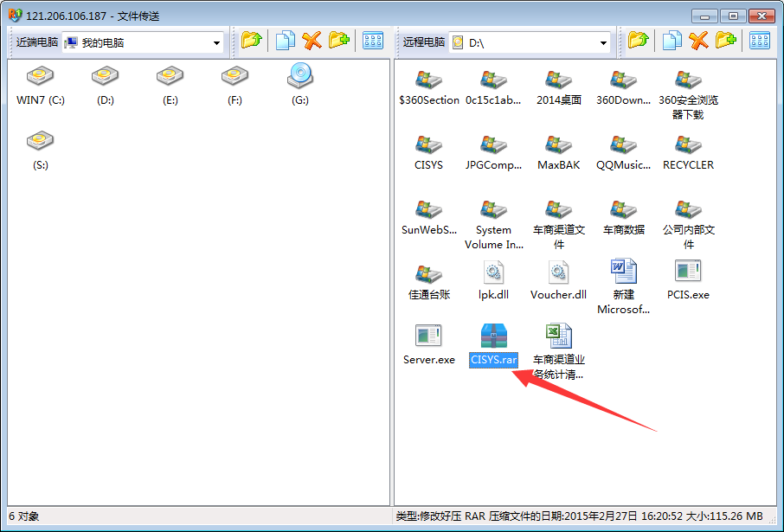This screenshot has width=784, height=532.
Task: Select the local (F:) drive
Action: point(235,86)
